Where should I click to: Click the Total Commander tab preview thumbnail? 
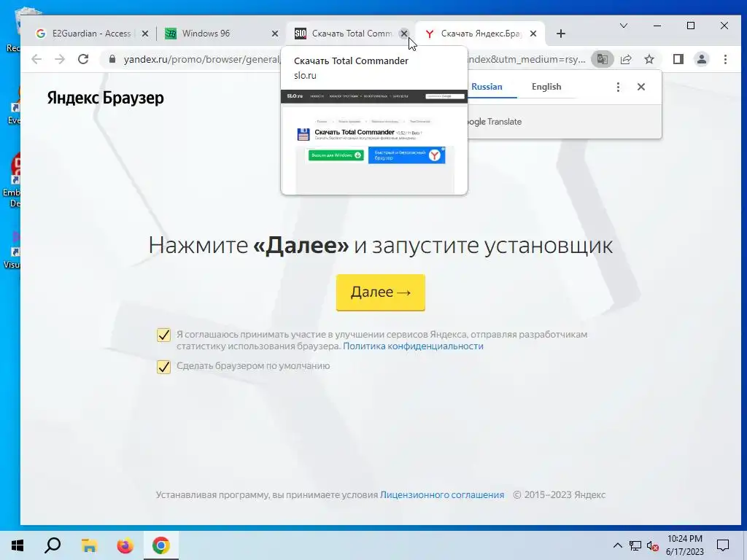coord(374,142)
